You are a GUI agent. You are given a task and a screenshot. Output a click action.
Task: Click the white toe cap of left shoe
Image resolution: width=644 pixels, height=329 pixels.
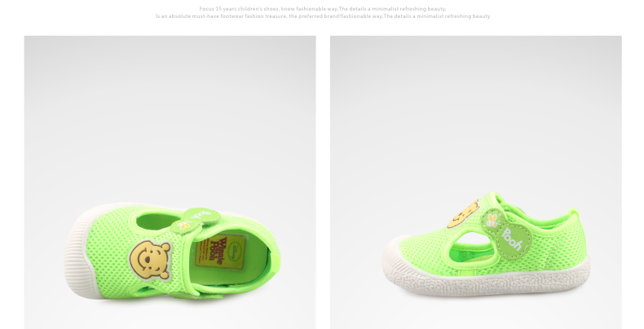[80, 254]
